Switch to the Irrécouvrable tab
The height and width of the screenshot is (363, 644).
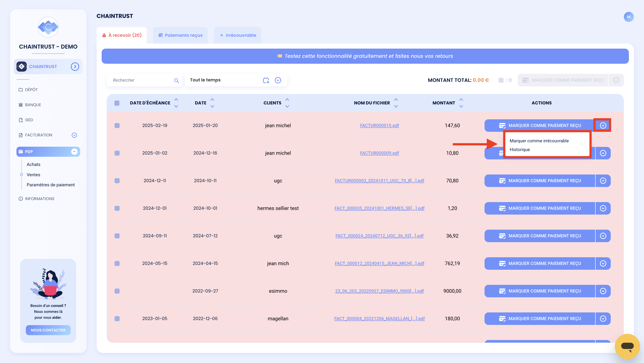[x=237, y=35]
